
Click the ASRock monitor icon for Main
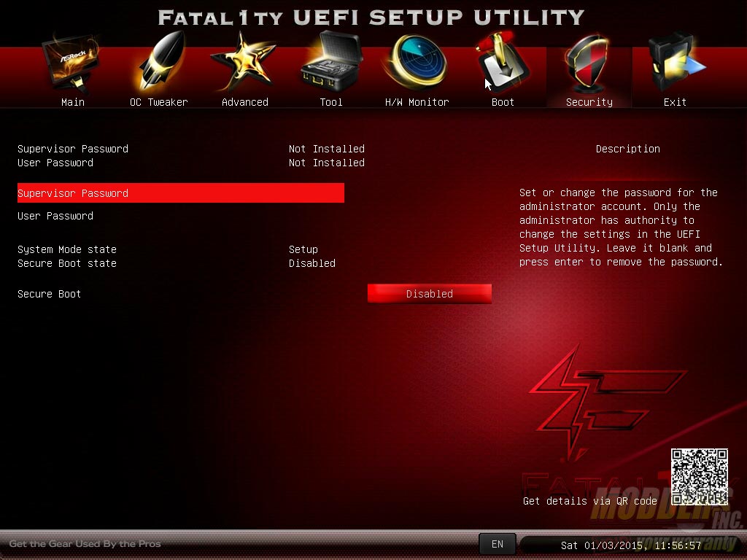[x=71, y=63]
